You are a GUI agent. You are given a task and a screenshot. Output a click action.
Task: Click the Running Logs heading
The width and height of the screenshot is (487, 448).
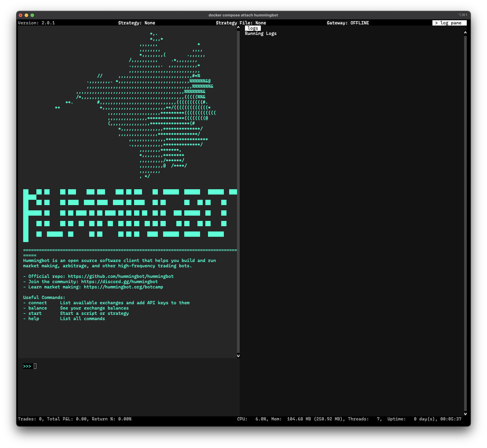(x=261, y=33)
